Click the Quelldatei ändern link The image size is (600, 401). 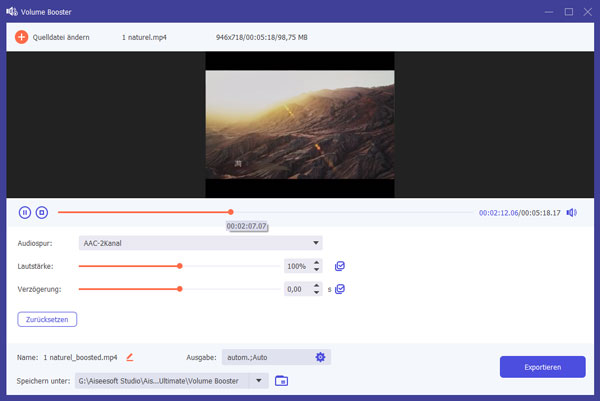61,37
